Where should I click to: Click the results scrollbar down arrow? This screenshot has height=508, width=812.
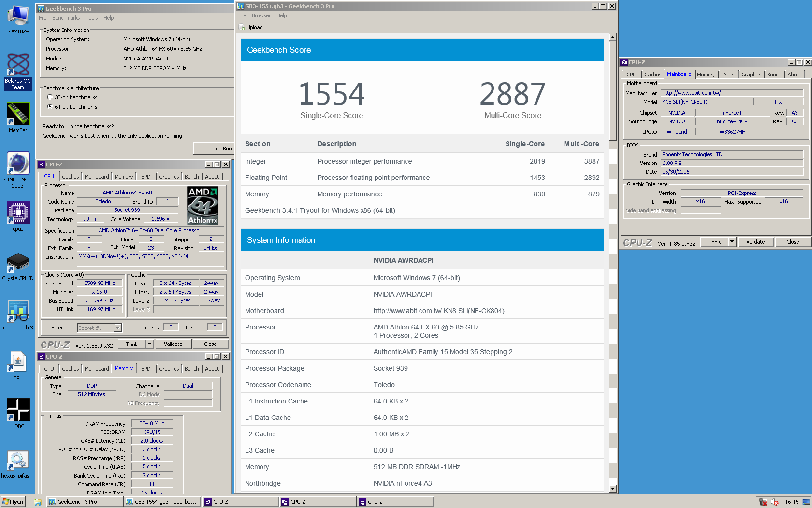(612, 489)
